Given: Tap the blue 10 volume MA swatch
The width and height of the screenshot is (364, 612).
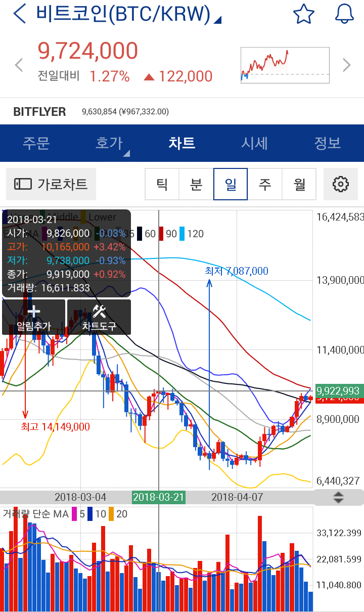Looking at the screenshot, I should [x=90, y=514].
